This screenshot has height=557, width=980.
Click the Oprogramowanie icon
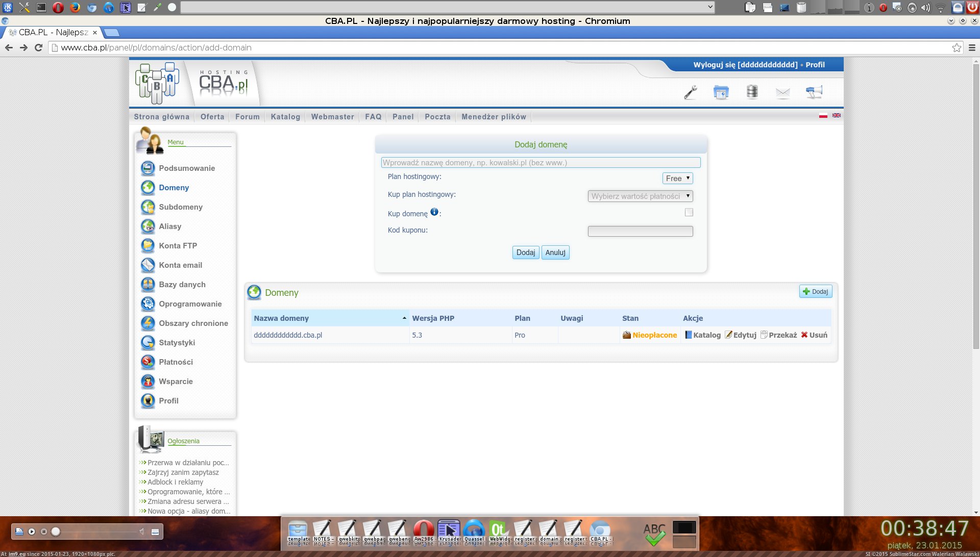[x=148, y=303]
